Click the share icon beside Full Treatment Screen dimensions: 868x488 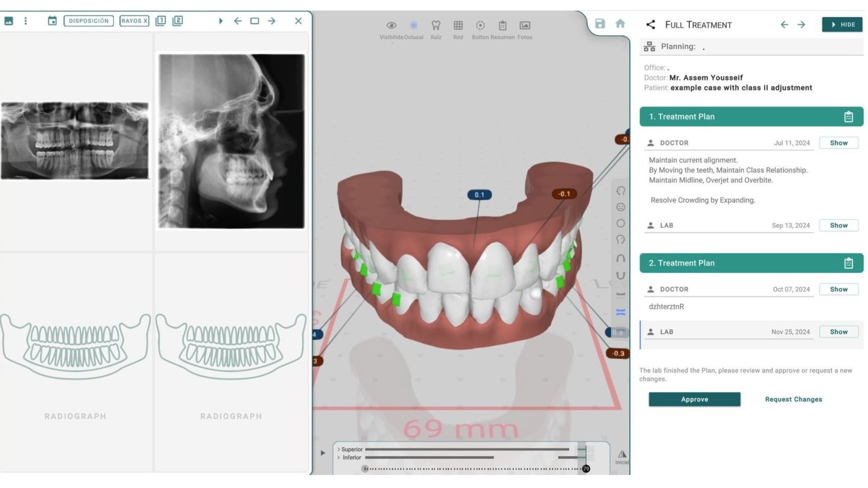point(650,24)
